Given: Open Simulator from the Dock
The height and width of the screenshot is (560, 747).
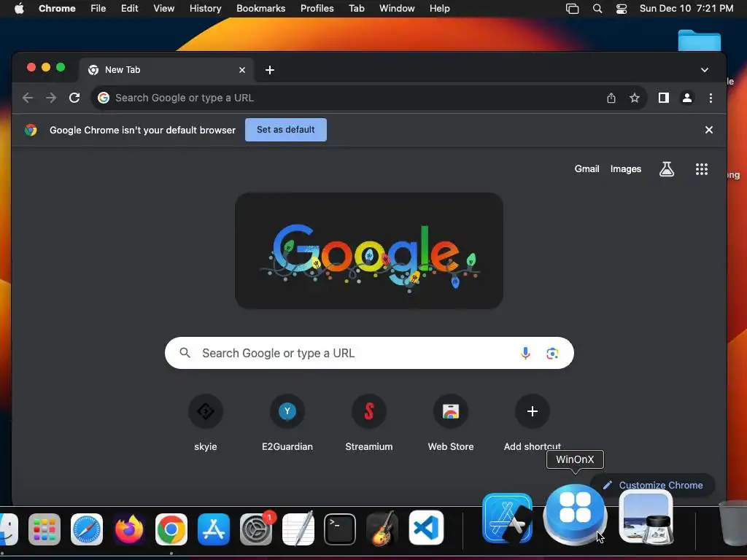Looking at the screenshot, I should [x=508, y=518].
